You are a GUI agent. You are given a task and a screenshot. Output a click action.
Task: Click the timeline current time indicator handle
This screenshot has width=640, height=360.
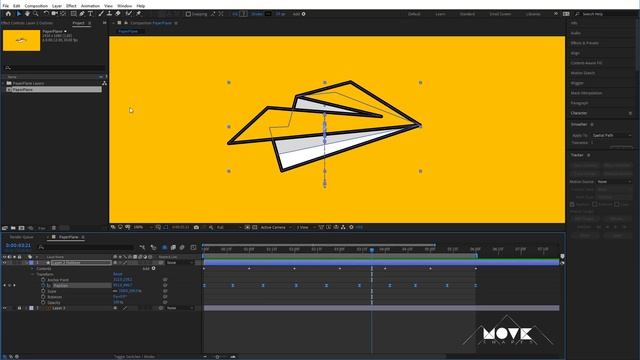point(372,250)
